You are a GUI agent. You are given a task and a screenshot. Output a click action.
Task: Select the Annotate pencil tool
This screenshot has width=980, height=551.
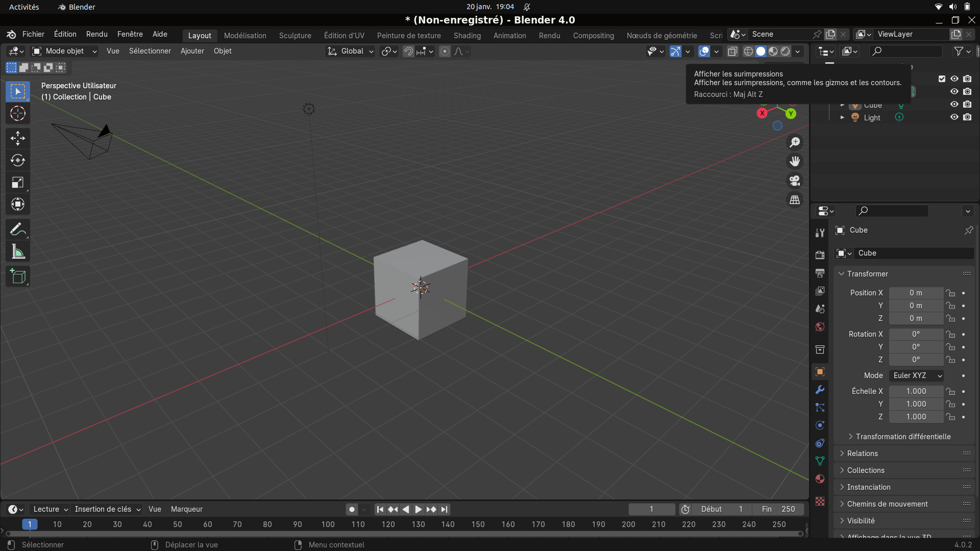(18, 230)
